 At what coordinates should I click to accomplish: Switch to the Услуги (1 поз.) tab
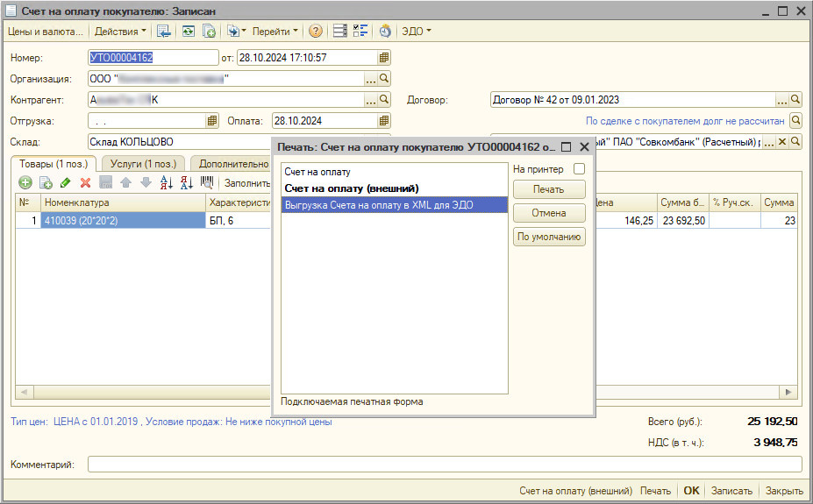click(x=143, y=164)
